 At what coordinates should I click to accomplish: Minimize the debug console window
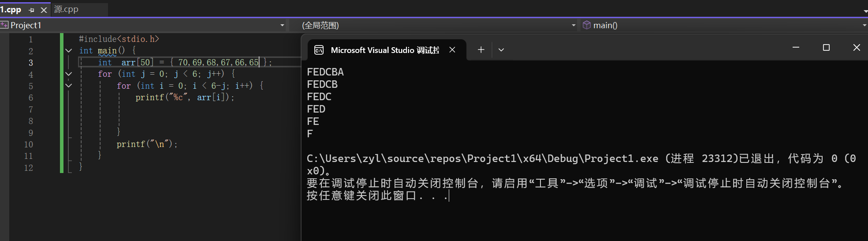click(796, 47)
